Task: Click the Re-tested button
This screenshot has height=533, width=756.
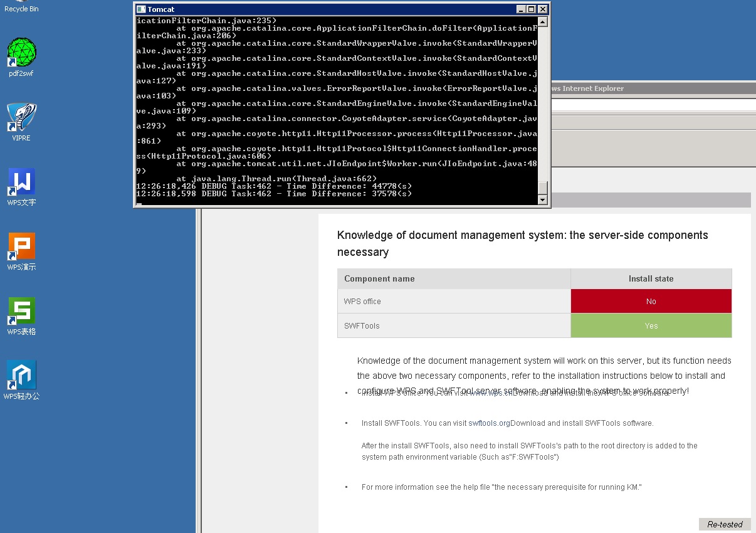Action: (x=725, y=524)
